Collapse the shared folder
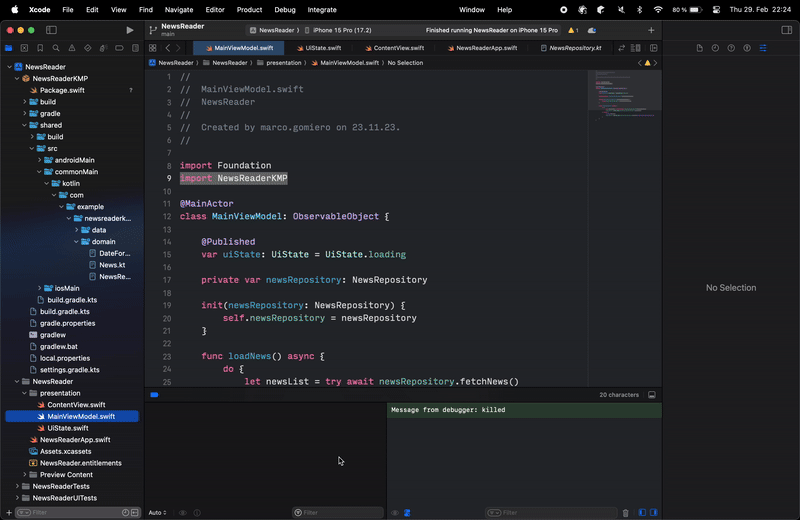Image resolution: width=800 pixels, height=520 pixels. [x=24, y=125]
